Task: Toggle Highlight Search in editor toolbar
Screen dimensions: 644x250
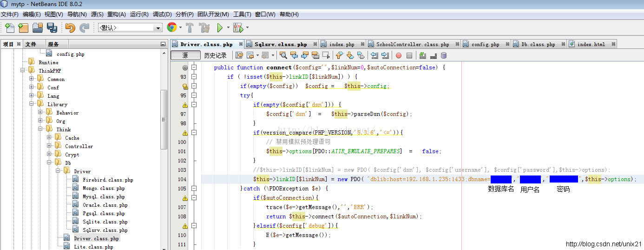Action: (x=315, y=55)
